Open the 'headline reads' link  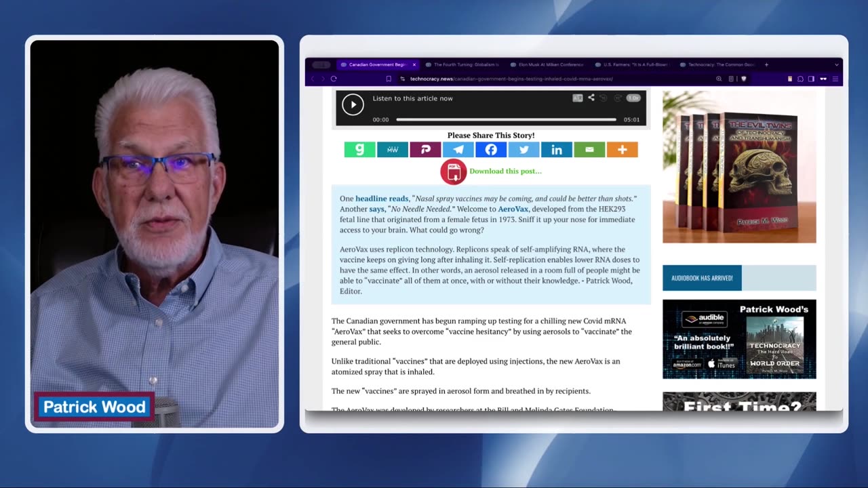pos(382,199)
